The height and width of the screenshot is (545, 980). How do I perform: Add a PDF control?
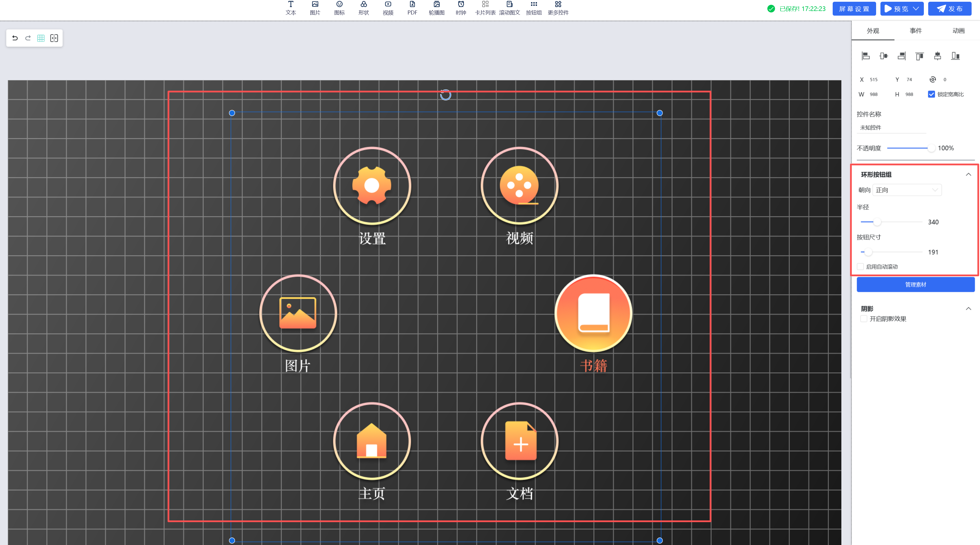(x=412, y=8)
